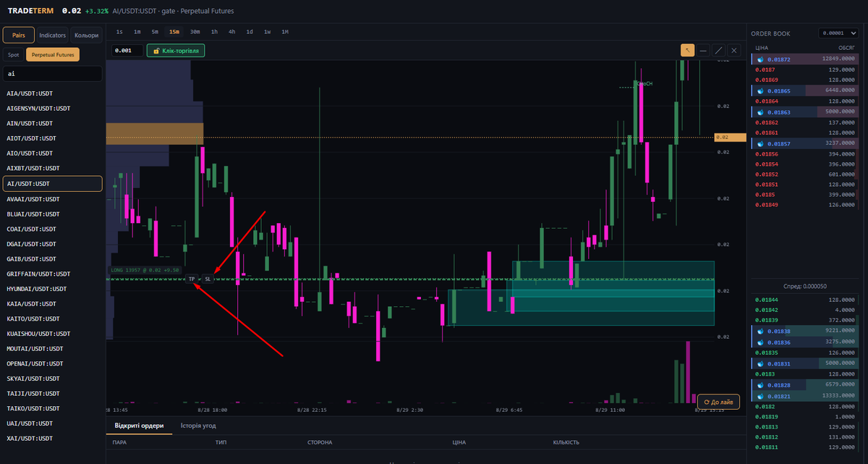Click whale icon beside bid 0.01836
The width and height of the screenshot is (868, 464).
(761, 342)
